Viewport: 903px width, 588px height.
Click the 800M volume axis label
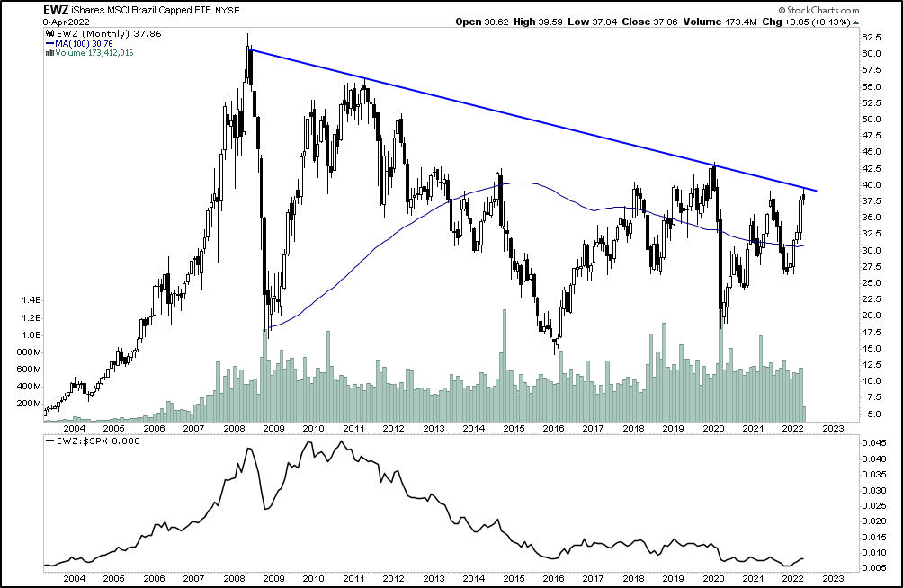29,352
